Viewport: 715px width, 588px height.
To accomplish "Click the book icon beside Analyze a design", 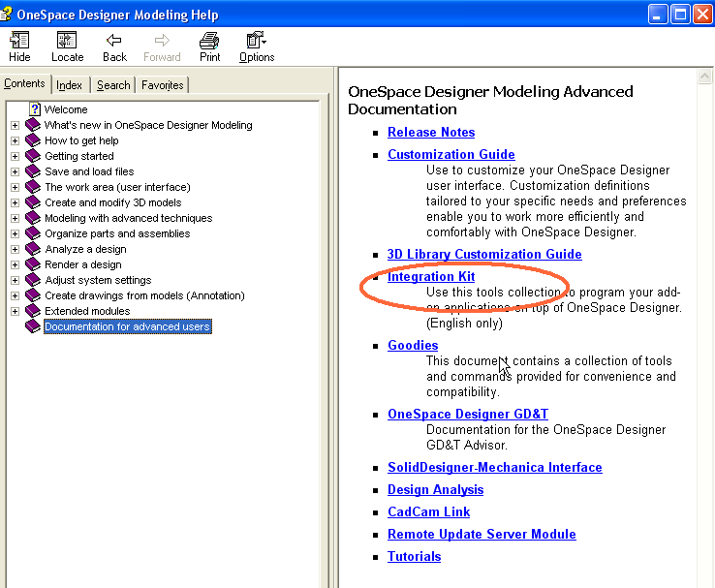I will coord(33,249).
